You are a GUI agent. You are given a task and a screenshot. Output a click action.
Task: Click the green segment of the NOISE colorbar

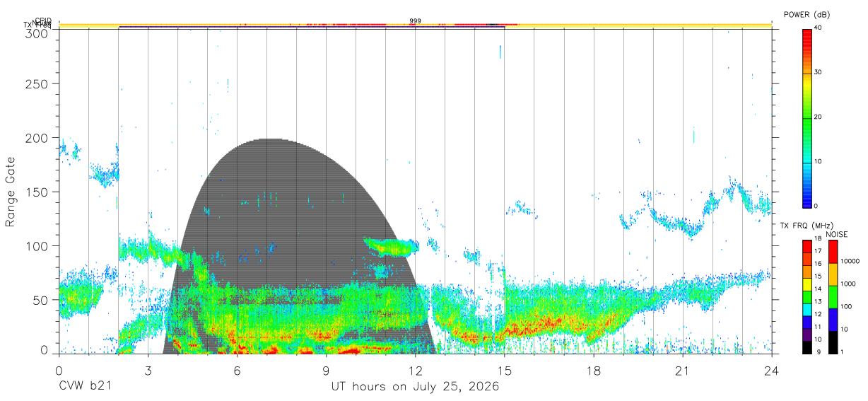[832, 297]
